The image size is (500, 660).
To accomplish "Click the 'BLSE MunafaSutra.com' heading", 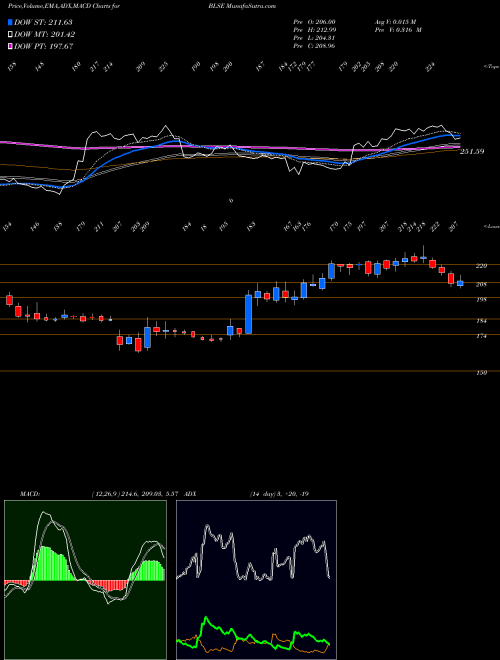I will point(242,6).
